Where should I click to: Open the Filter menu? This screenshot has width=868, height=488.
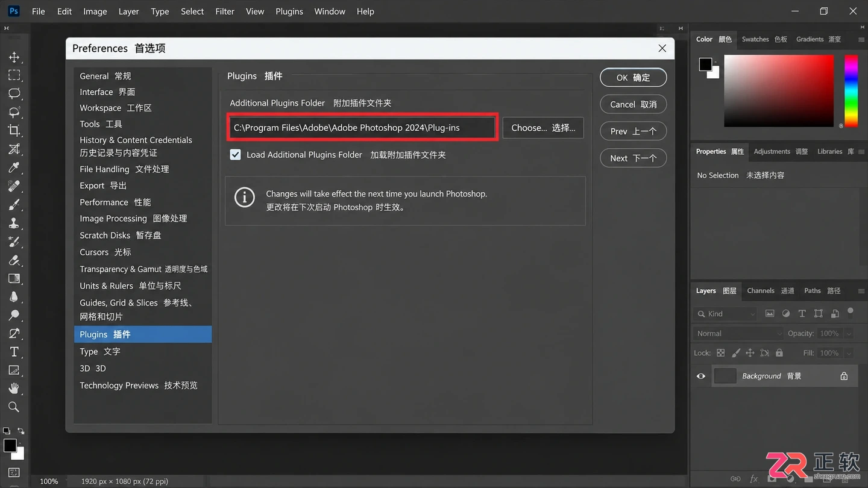tap(225, 11)
